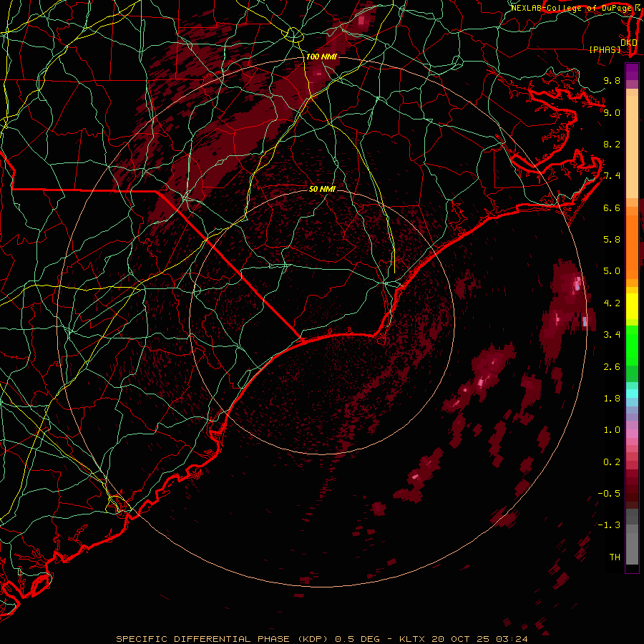The height and width of the screenshot is (644, 644).
Task: Select the 1.8 value on the color scale
Action: [x=612, y=399]
